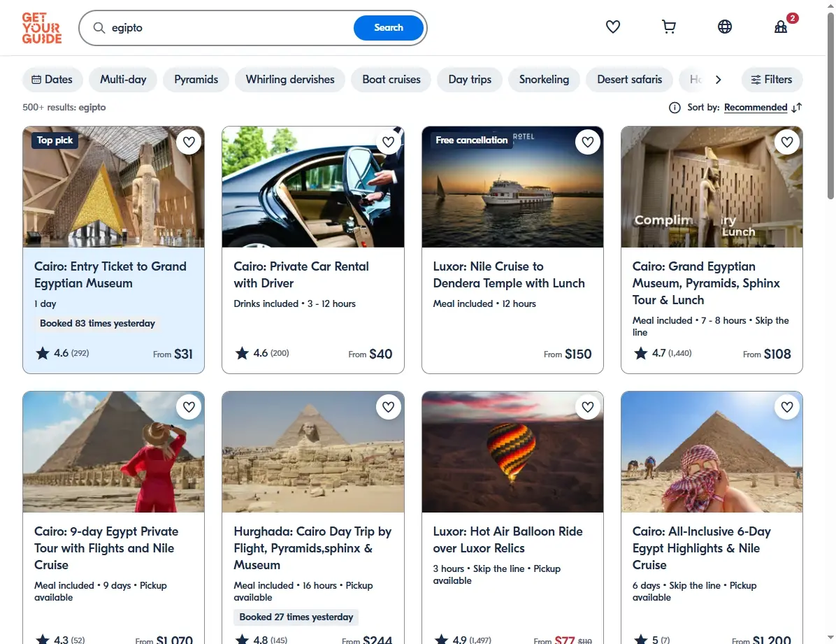Click the From $40 price

click(370, 354)
